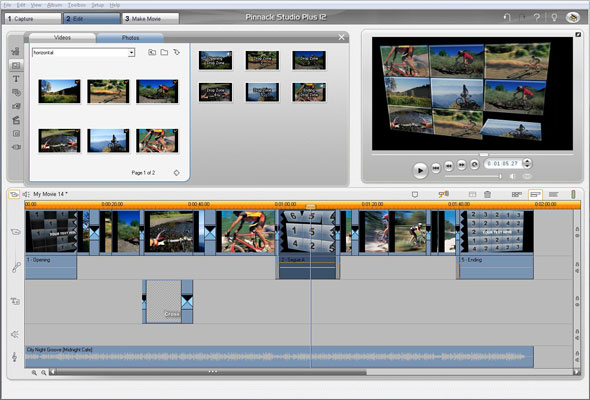590x400 pixels.
Task: Toggle the DVD preview switch in player
Action: click(527, 176)
